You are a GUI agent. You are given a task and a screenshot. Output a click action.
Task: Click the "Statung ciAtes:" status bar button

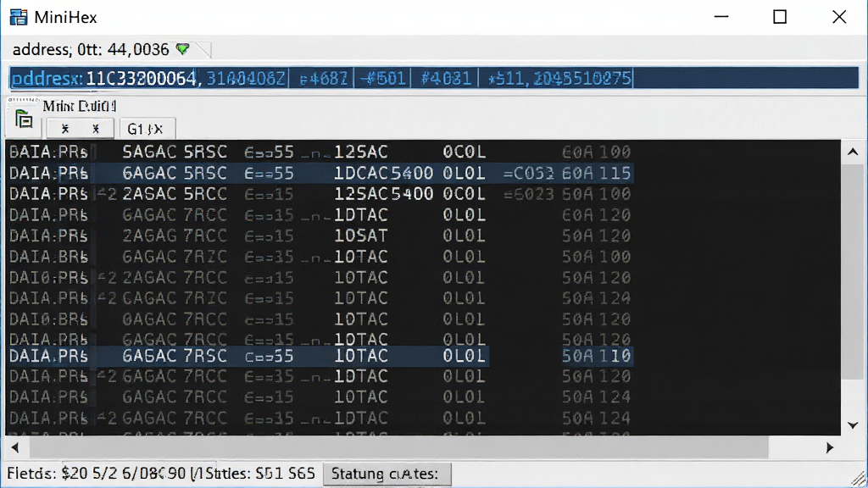387,474
